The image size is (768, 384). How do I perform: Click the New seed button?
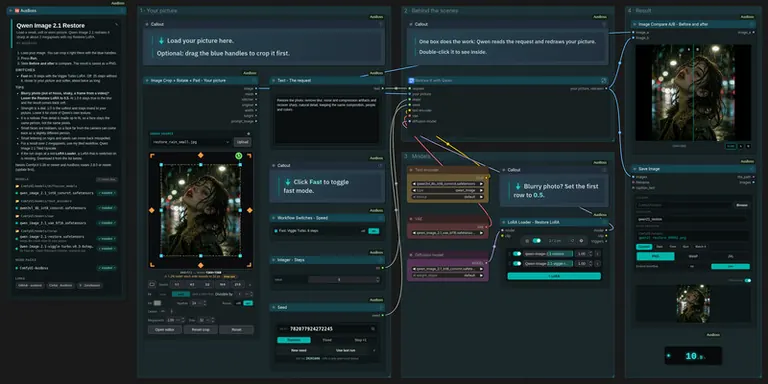pos(299,350)
